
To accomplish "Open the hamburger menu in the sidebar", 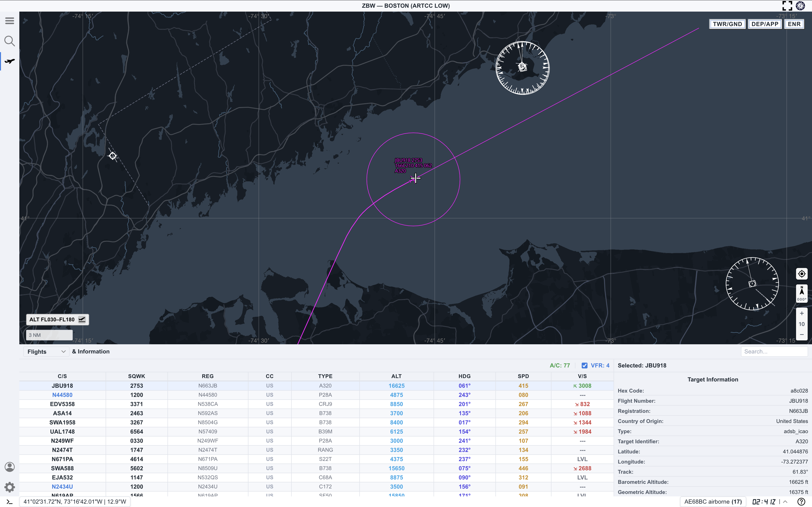I will tap(9, 21).
